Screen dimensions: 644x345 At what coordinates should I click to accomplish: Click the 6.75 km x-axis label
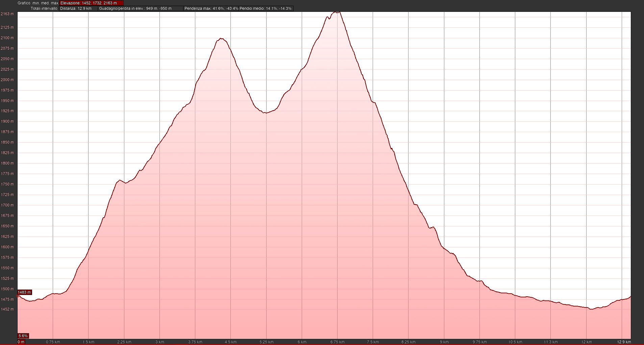(x=337, y=342)
